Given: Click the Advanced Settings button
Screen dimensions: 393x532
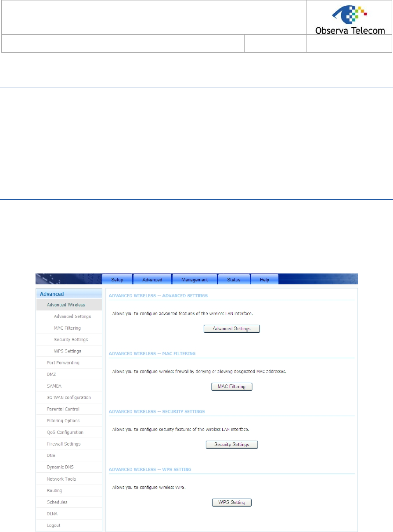Looking at the screenshot, I should click(x=232, y=329).
